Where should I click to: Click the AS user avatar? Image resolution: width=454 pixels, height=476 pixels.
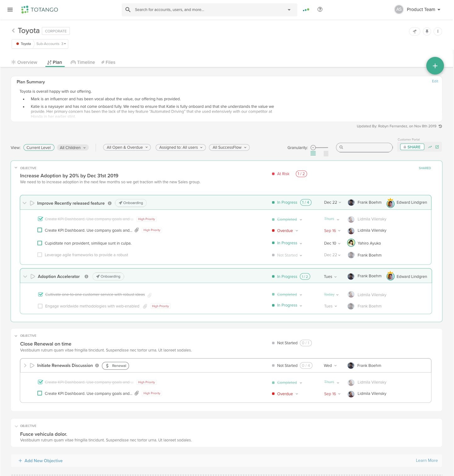pos(399,9)
